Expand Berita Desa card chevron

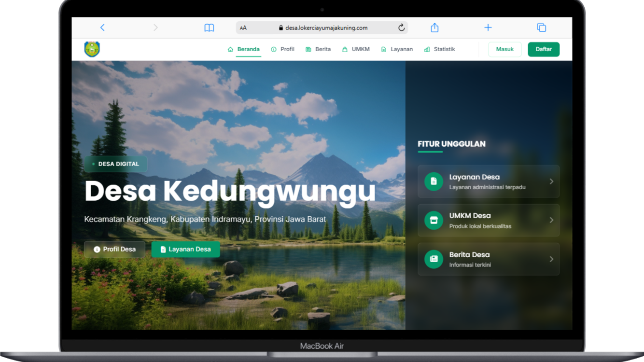click(x=551, y=259)
